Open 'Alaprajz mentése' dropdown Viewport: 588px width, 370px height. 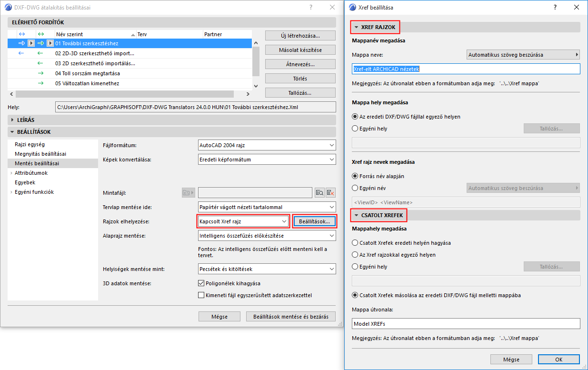point(267,236)
